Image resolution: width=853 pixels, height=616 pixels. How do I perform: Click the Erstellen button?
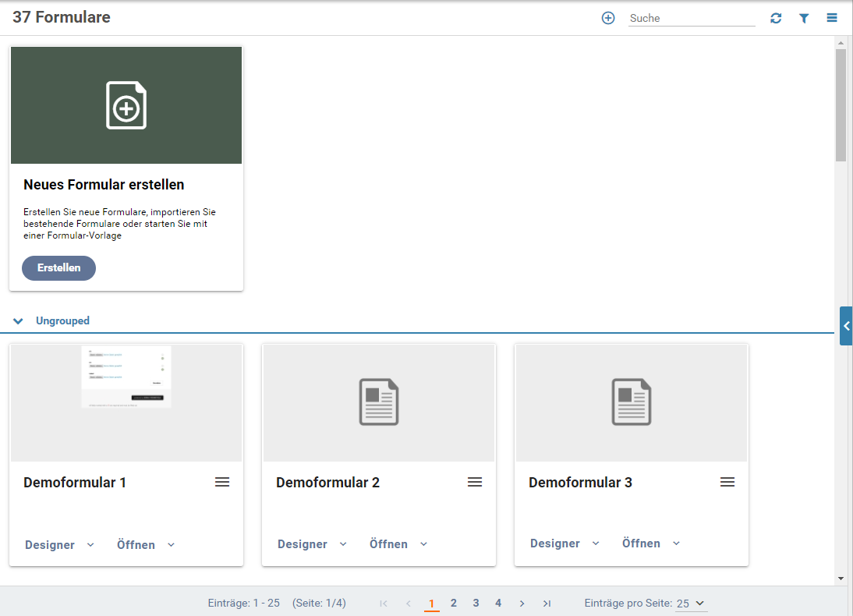point(58,267)
